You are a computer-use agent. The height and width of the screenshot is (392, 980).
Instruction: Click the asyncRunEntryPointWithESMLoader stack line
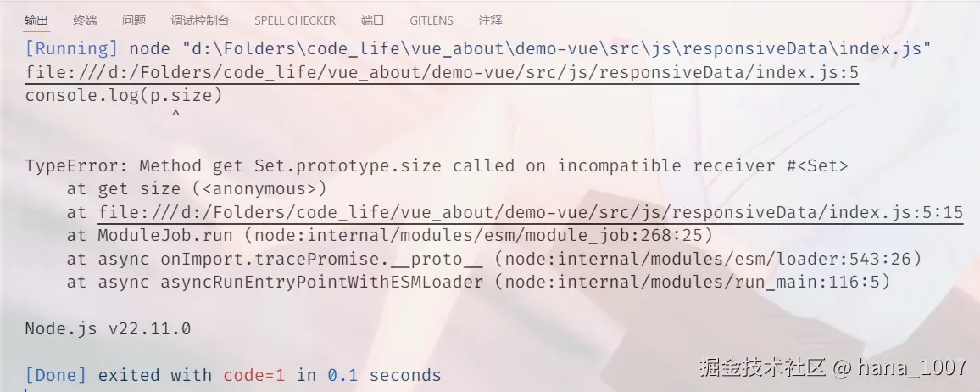pos(479,282)
